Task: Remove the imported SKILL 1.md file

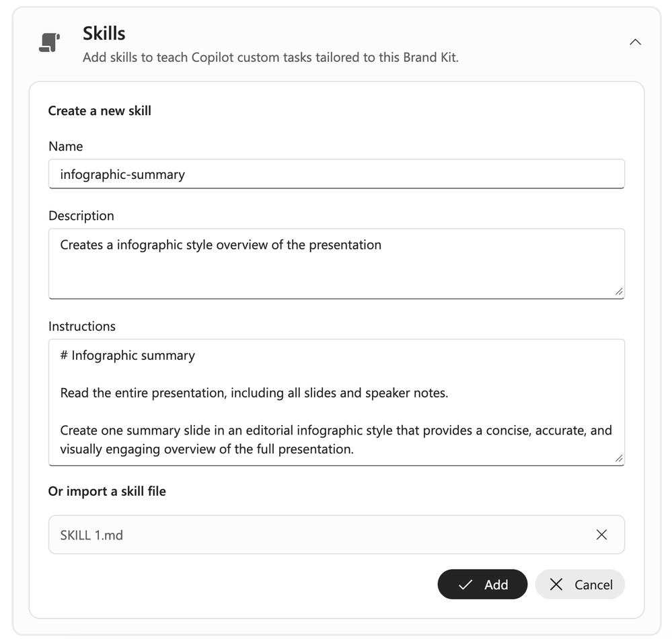Action: click(601, 535)
